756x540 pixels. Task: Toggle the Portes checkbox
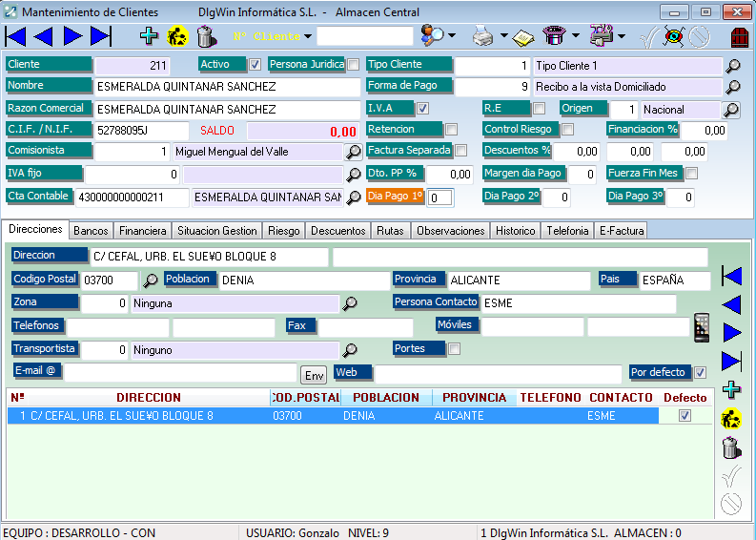point(454,348)
